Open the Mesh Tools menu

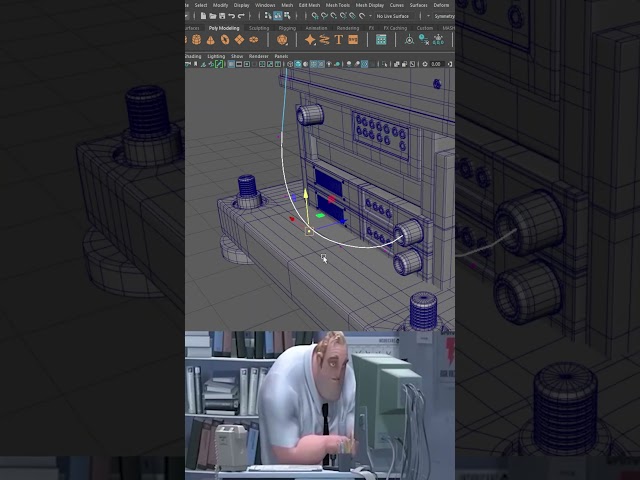click(x=338, y=5)
